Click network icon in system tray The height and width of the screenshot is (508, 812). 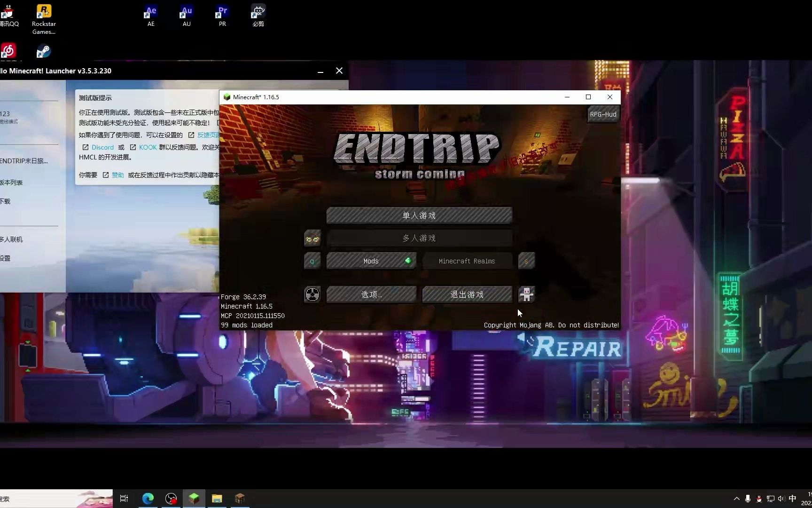(x=770, y=499)
